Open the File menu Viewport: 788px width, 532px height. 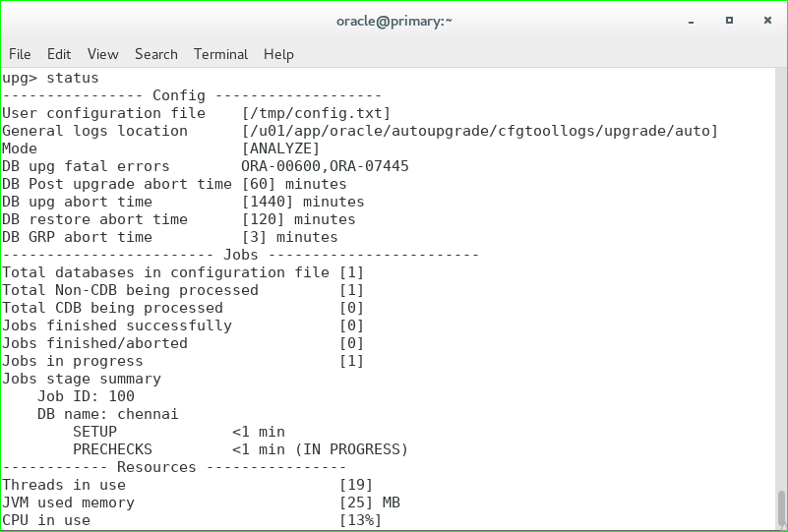point(20,54)
